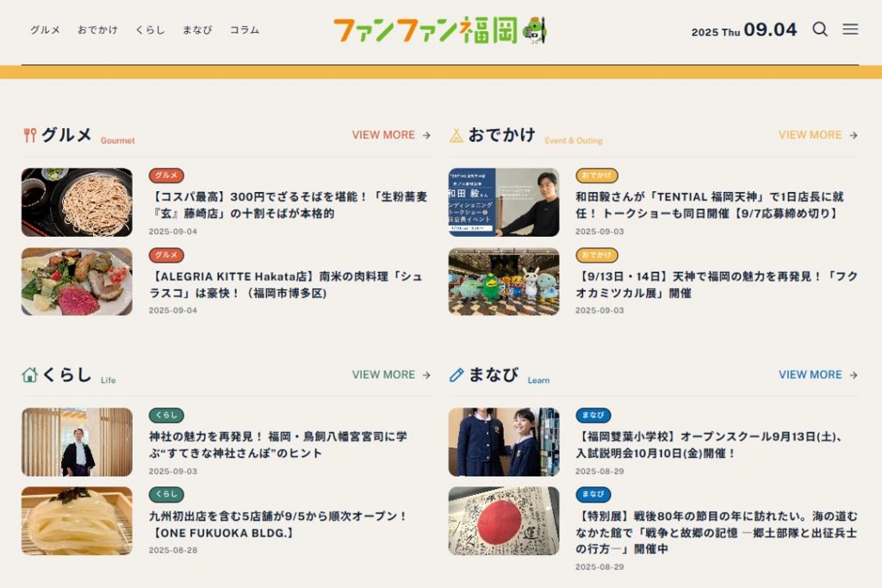The image size is (882, 588).
Task: Open the グルメ navigation menu item
Action: (x=45, y=30)
